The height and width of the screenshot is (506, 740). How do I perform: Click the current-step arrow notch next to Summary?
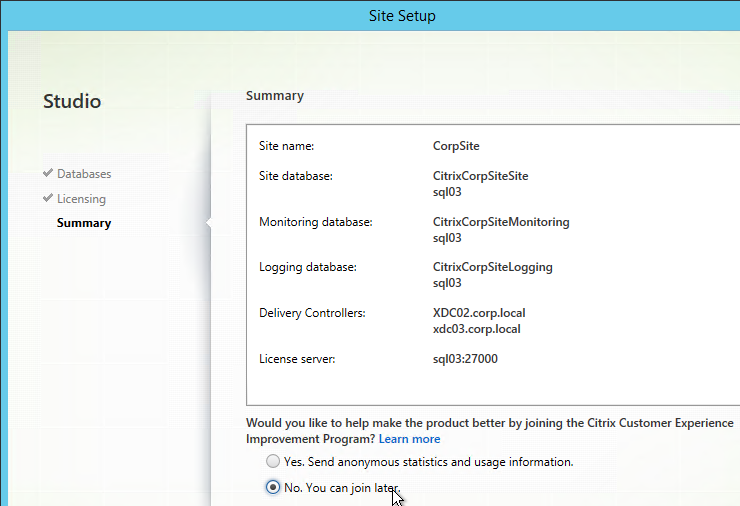point(208,223)
